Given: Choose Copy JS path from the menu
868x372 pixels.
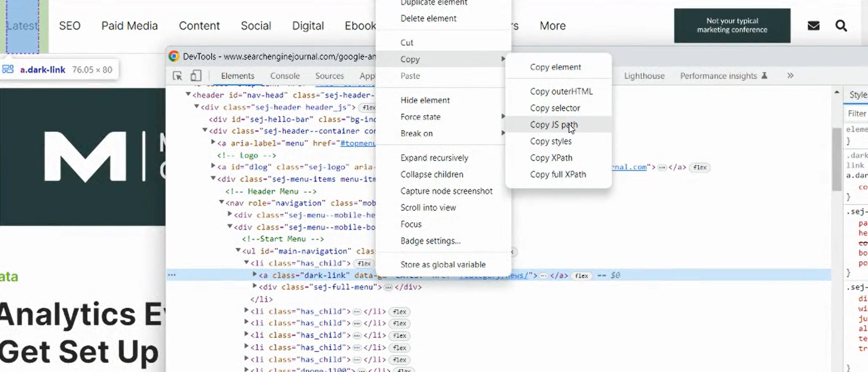Looking at the screenshot, I should (x=553, y=124).
